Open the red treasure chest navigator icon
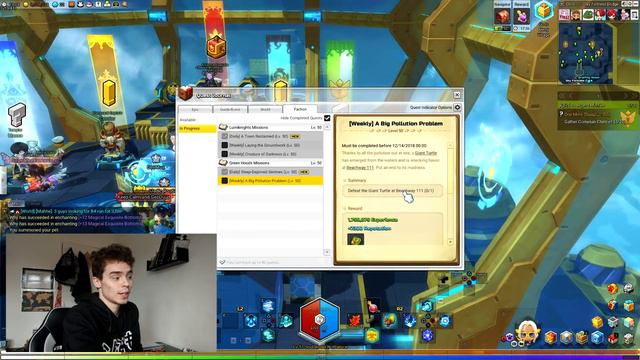Screen dimensions: 640x360 [x=502, y=17]
